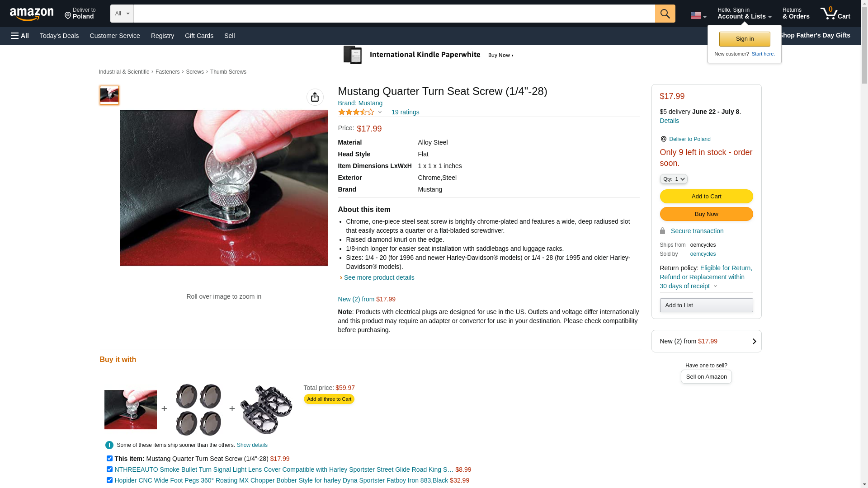Go to Customer Service menu item
Viewport: 868px width, 488px height.
115,36
